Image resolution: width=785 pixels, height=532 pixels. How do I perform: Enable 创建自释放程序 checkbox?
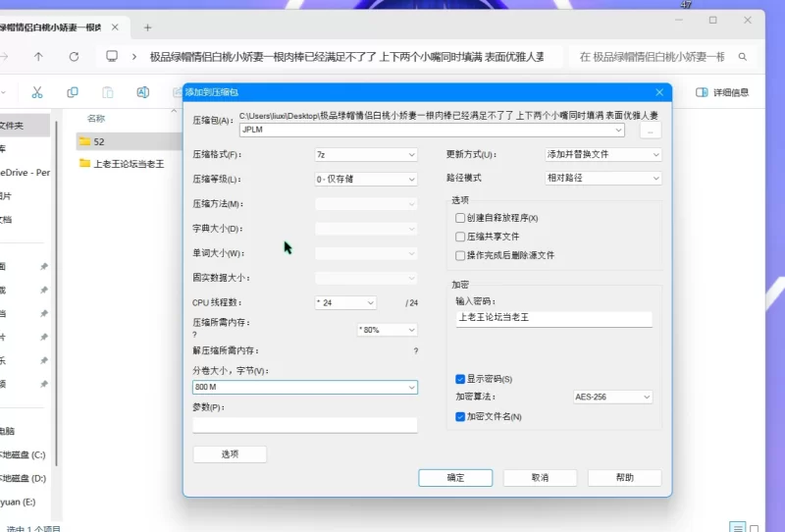click(460, 218)
